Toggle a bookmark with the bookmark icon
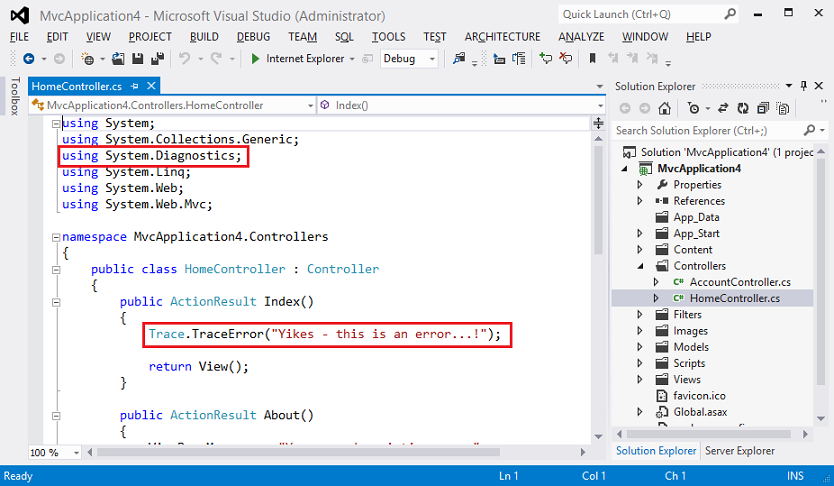Screen dimensions: 834x486 pyautogui.click(x=592, y=58)
